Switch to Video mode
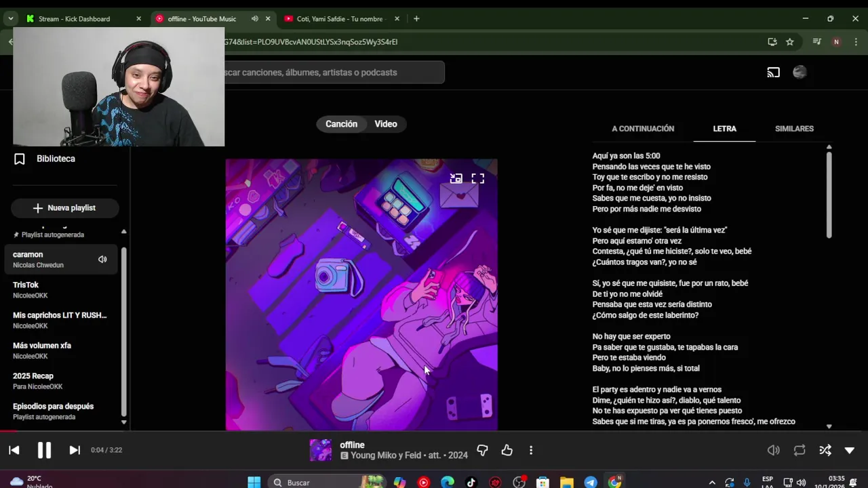 point(386,124)
